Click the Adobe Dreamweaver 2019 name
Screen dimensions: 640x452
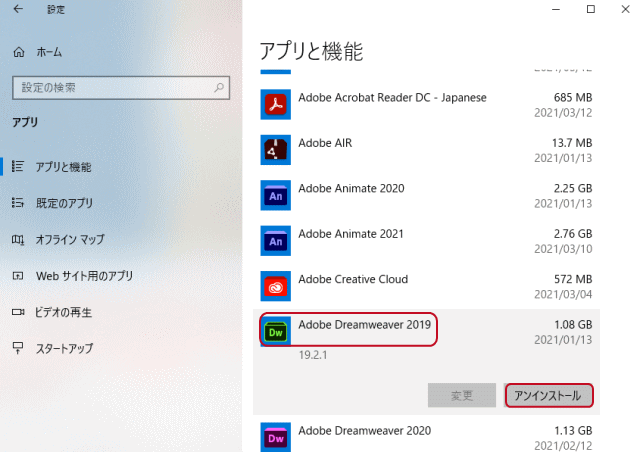pos(364,325)
